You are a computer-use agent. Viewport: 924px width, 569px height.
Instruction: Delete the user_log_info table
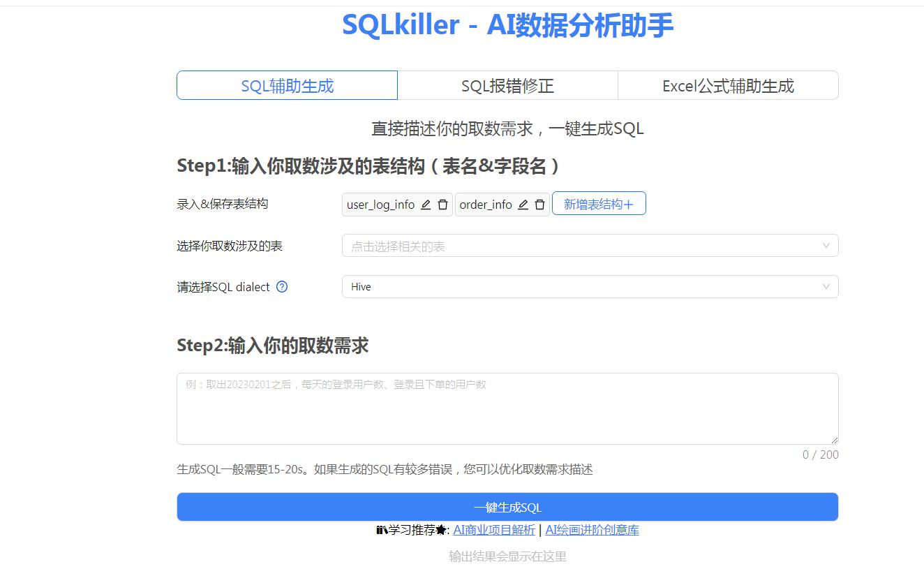[x=442, y=205]
